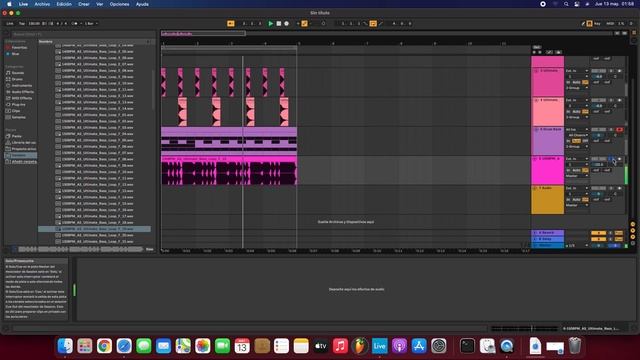
Task: Show the Track Delay section
Action: [x=633, y=243]
